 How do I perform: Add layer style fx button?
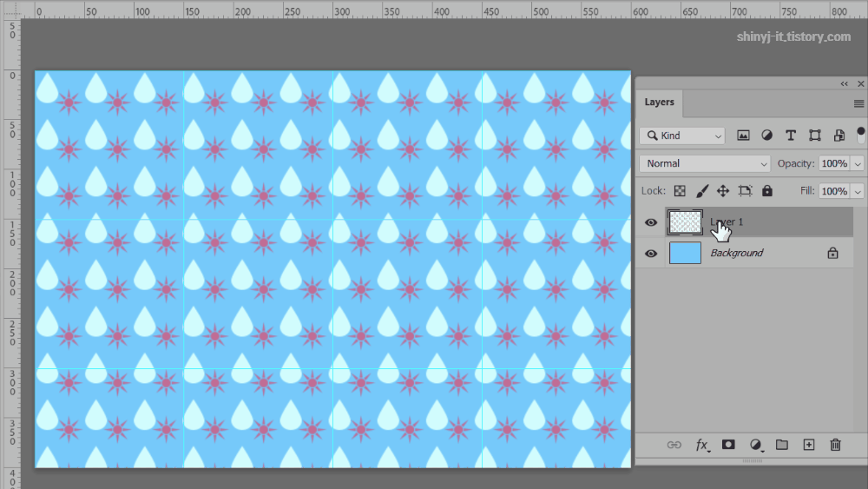click(x=702, y=446)
